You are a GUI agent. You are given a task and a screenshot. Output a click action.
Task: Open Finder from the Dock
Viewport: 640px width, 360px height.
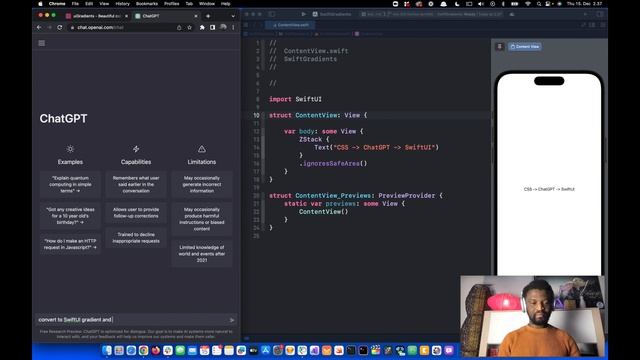click(107, 350)
